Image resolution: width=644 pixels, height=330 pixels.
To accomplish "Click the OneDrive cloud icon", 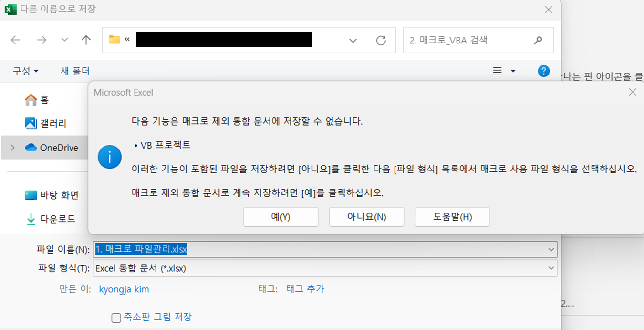I will pyautogui.click(x=31, y=148).
